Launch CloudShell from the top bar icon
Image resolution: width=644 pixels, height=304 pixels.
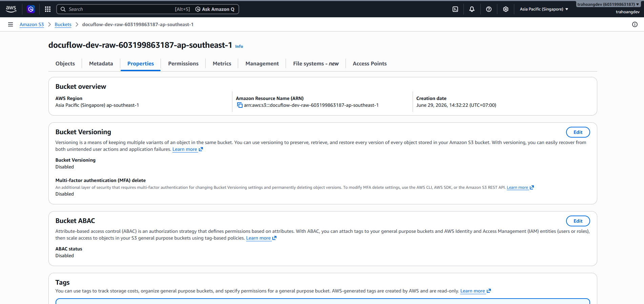click(455, 9)
